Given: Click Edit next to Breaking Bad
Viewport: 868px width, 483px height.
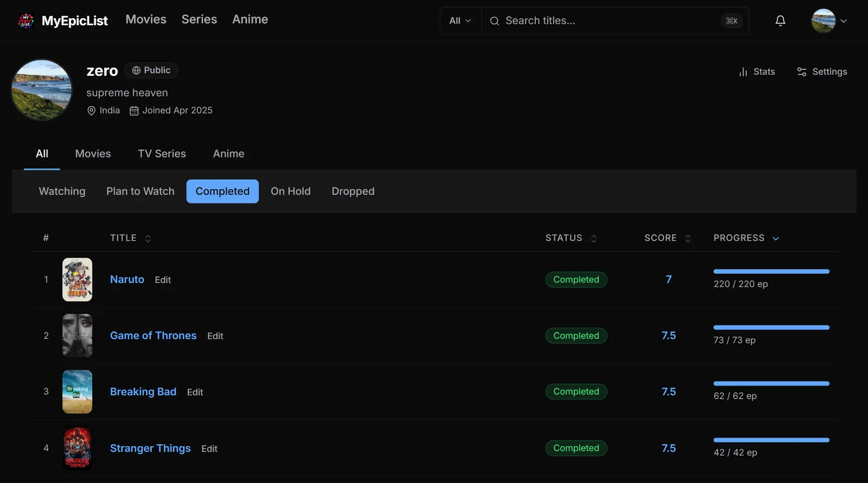Looking at the screenshot, I should (195, 392).
